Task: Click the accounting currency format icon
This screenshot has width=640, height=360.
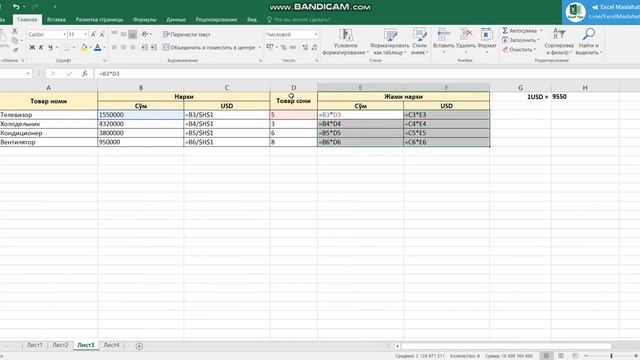Action: pyautogui.click(x=270, y=48)
